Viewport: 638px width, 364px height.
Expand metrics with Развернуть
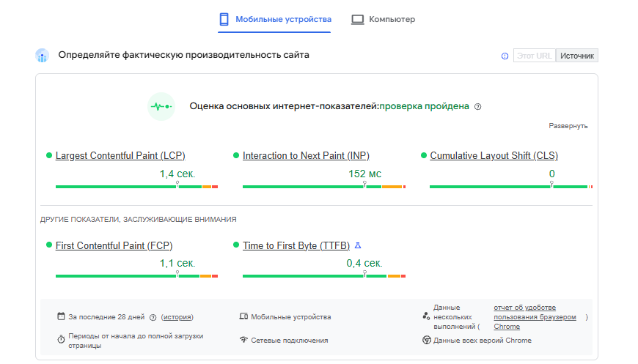tap(568, 126)
